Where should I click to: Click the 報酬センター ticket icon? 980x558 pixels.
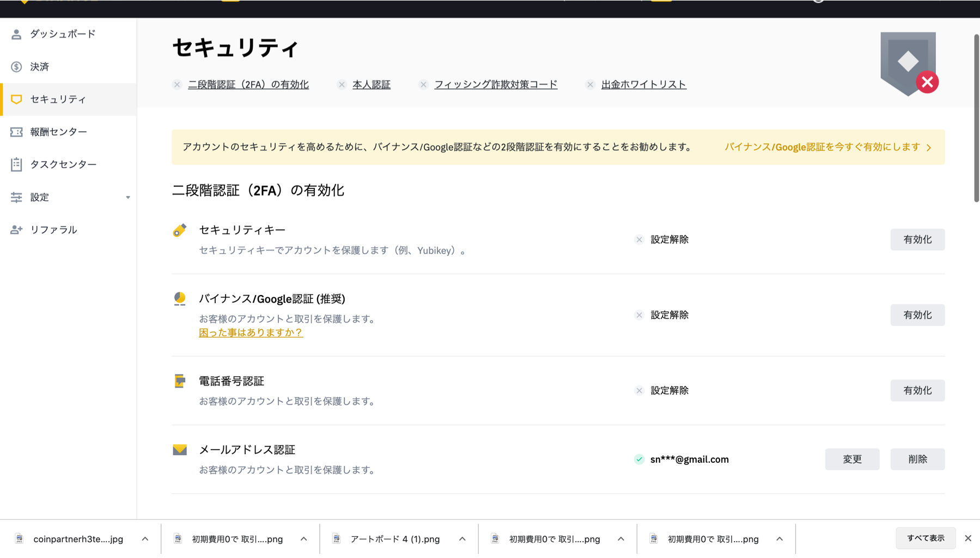click(x=16, y=132)
